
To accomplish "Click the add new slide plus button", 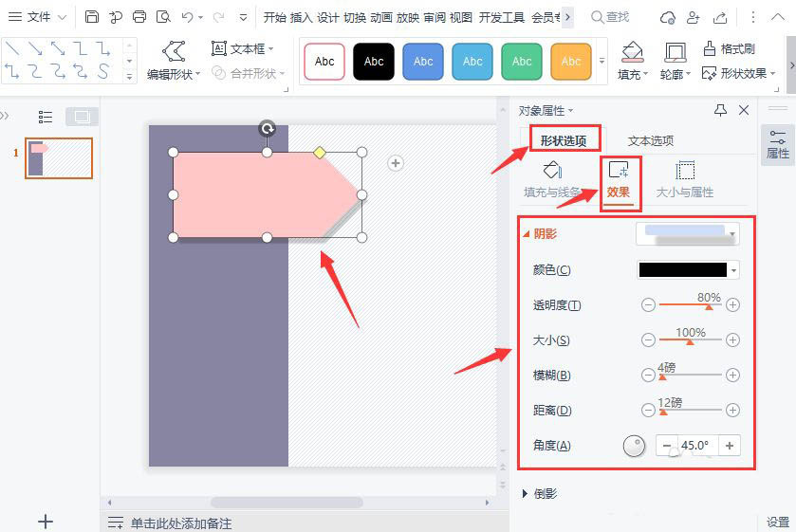I will tap(46, 522).
